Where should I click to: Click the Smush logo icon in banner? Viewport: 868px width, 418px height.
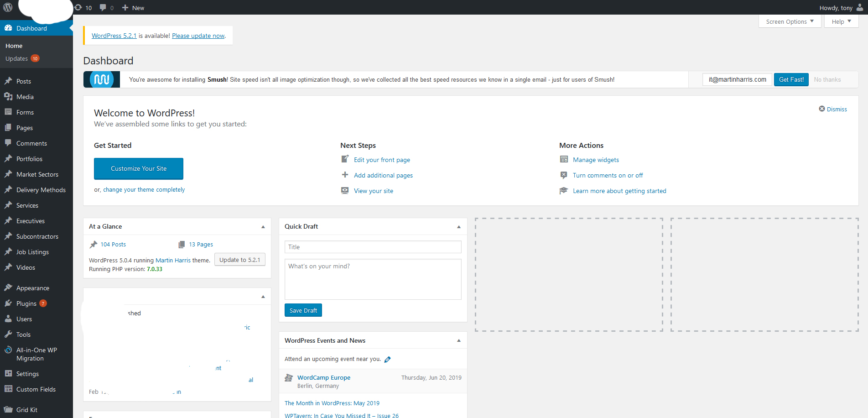pos(102,79)
